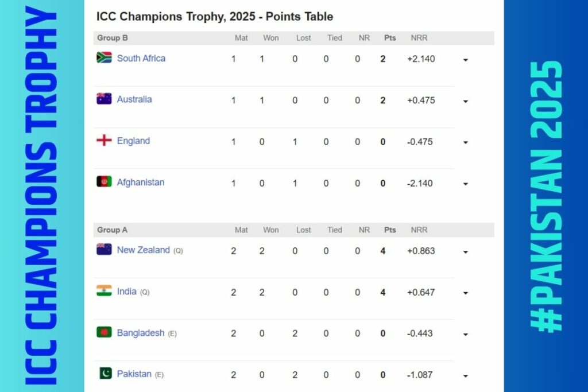
Task: Click the Bangladesh flag icon
Action: [104, 332]
